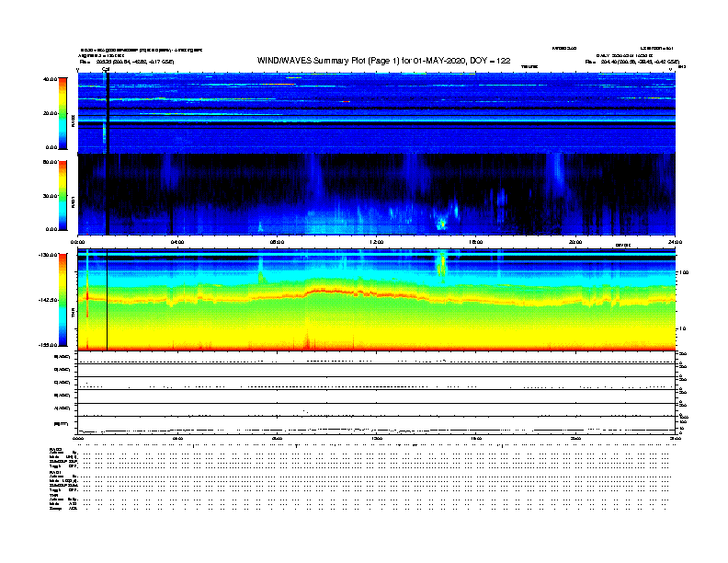Click the 40.00 label on RAD2 scale
The height and width of the screenshot is (563, 728).
pyautogui.click(x=50, y=79)
